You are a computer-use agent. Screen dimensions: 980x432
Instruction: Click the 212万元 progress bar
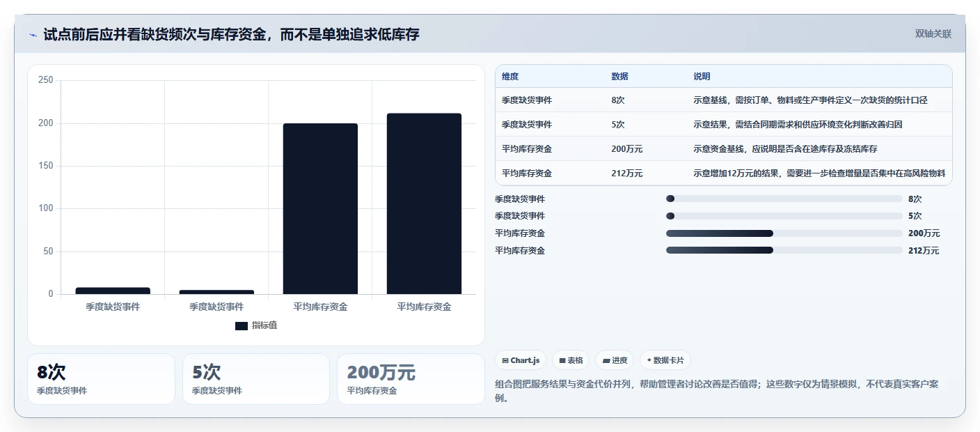(784, 250)
